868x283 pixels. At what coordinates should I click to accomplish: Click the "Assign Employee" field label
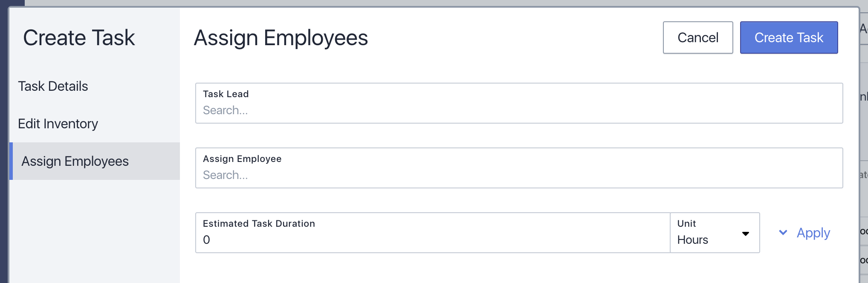click(x=242, y=159)
